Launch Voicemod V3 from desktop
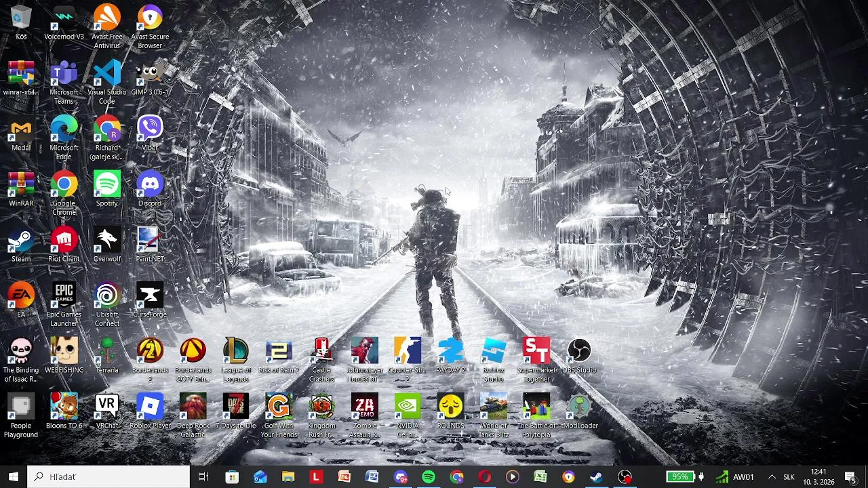Image resolution: width=868 pixels, height=488 pixels. 64,22
